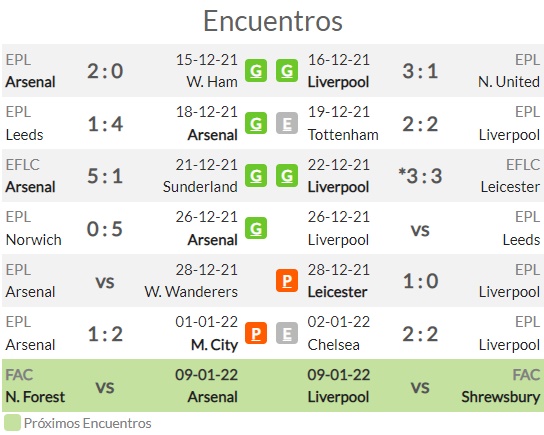544x435 pixels.
Task: Select the 5:1 Arsenal vs Sunderland result
Action: pyautogui.click(x=105, y=176)
